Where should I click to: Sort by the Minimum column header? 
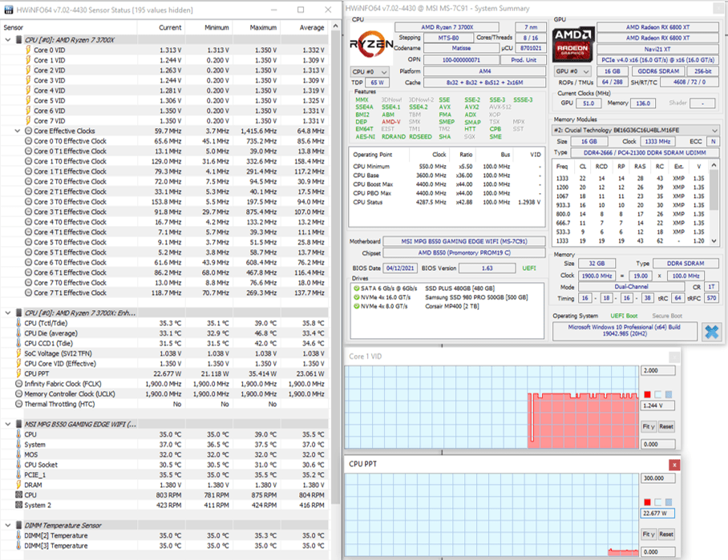click(x=209, y=27)
